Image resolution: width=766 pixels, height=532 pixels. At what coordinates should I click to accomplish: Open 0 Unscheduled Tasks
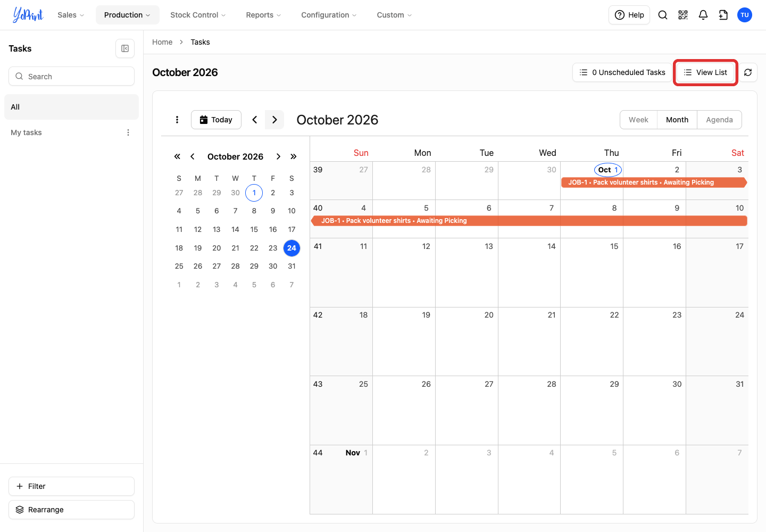[622, 72]
